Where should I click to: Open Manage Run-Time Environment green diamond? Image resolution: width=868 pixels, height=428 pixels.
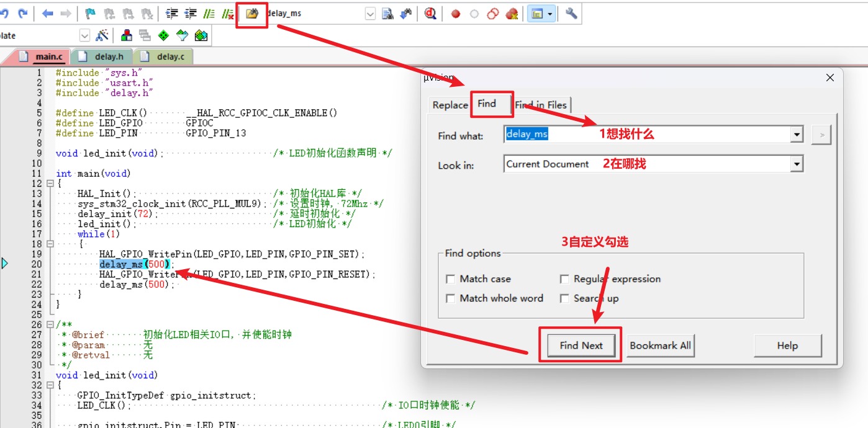click(x=163, y=35)
